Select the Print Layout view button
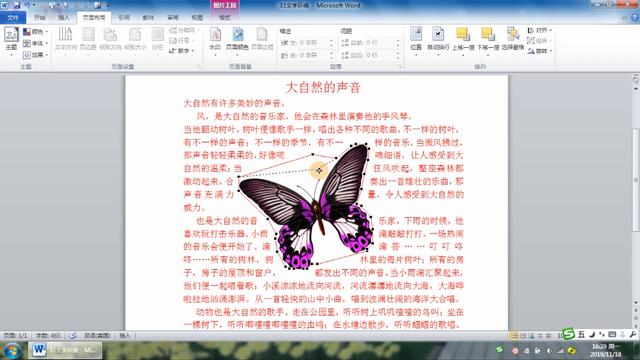The width and height of the screenshot is (640, 360). 514,336
